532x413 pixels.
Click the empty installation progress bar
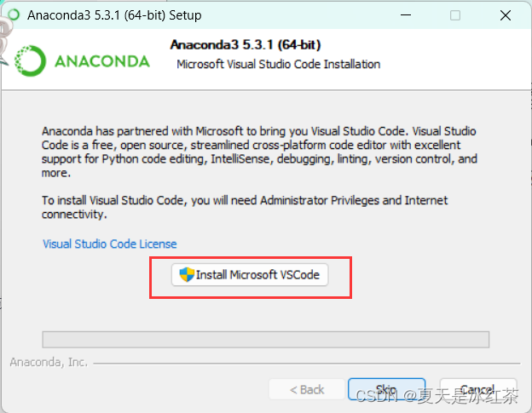[266, 340]
